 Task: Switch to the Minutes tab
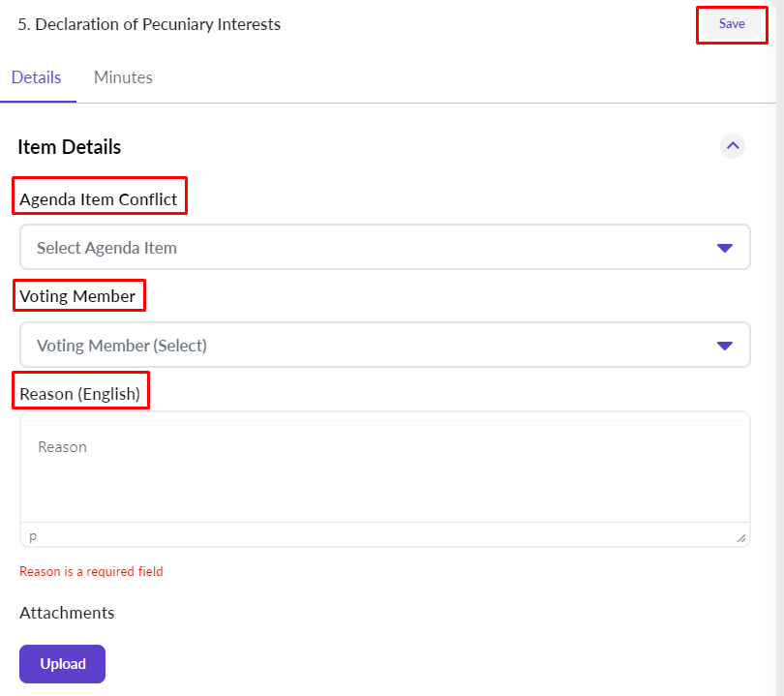123,77
